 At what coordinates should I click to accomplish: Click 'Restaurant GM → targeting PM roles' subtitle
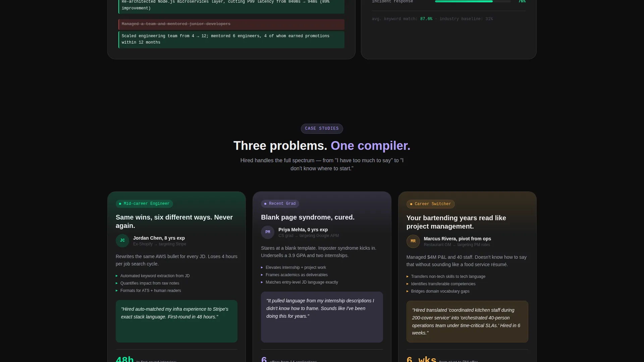pos(457,245)
